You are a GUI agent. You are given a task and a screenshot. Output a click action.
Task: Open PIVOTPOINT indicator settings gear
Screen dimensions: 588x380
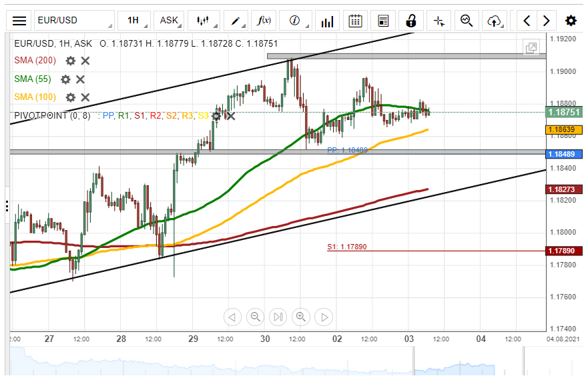pyautogui.click(x=216, y=116)
